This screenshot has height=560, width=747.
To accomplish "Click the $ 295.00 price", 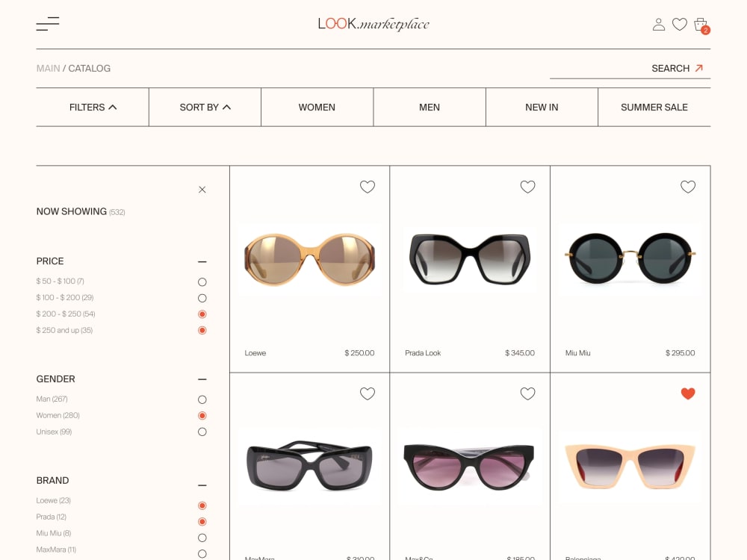I will [680, 353].
